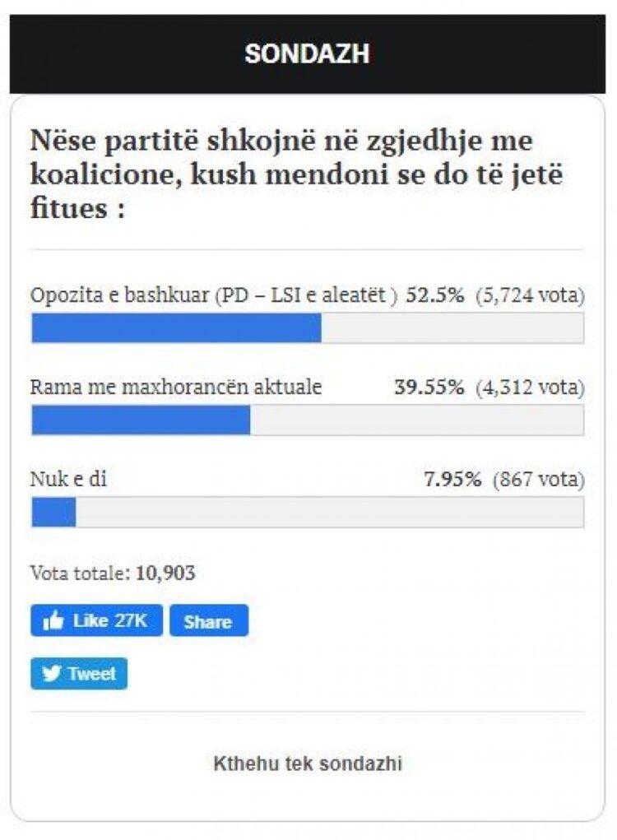Screen dimensions: 617x840
Task: Tweet the poll results
Action: (x=79, y=673)
